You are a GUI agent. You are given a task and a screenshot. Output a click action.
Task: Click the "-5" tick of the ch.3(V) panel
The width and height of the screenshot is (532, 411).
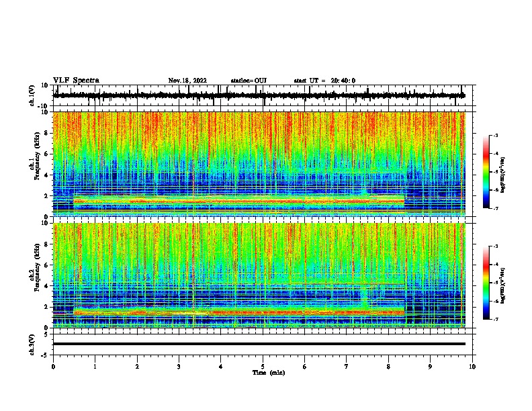(46, 355)
